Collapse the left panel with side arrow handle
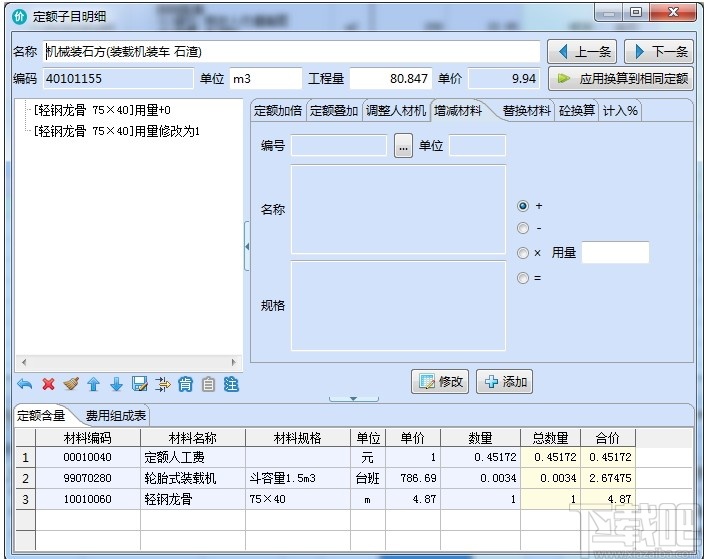Image resolution: width=704 pixels, height=559 pixels. (x=246, y=246)
